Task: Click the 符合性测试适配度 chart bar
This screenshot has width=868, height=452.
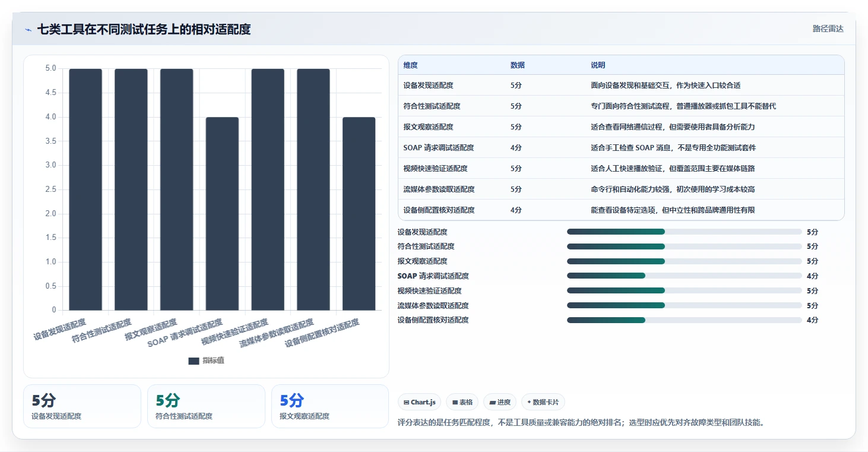Action: click(131, 189)
